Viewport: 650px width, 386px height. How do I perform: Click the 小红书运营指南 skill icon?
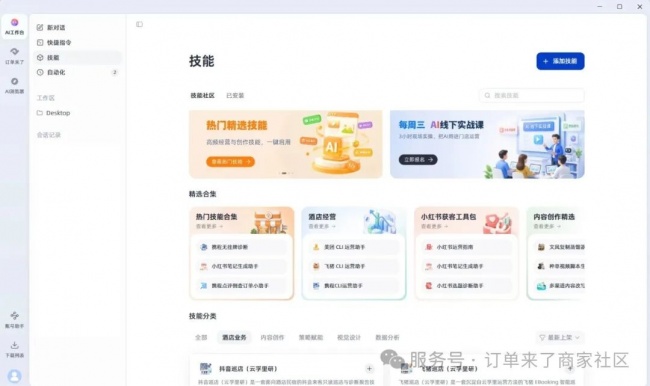click(429, 247)
